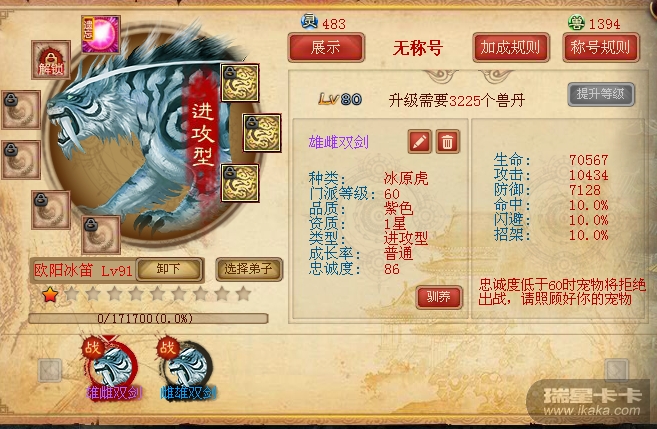Image resolution: width=657 pixels, height=429 pixels.
Task: Click the green 兽 beast currency icon
Action: [x=576, y=22]
